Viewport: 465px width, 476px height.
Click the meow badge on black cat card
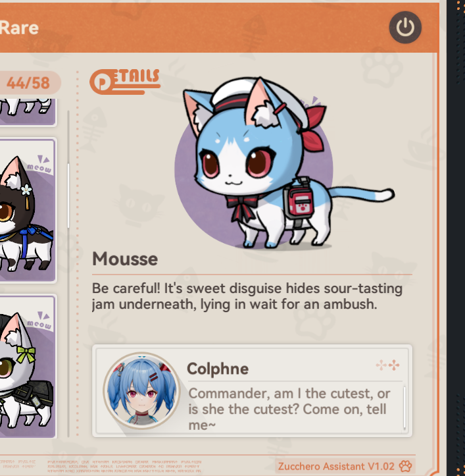[x=40, y=164]
